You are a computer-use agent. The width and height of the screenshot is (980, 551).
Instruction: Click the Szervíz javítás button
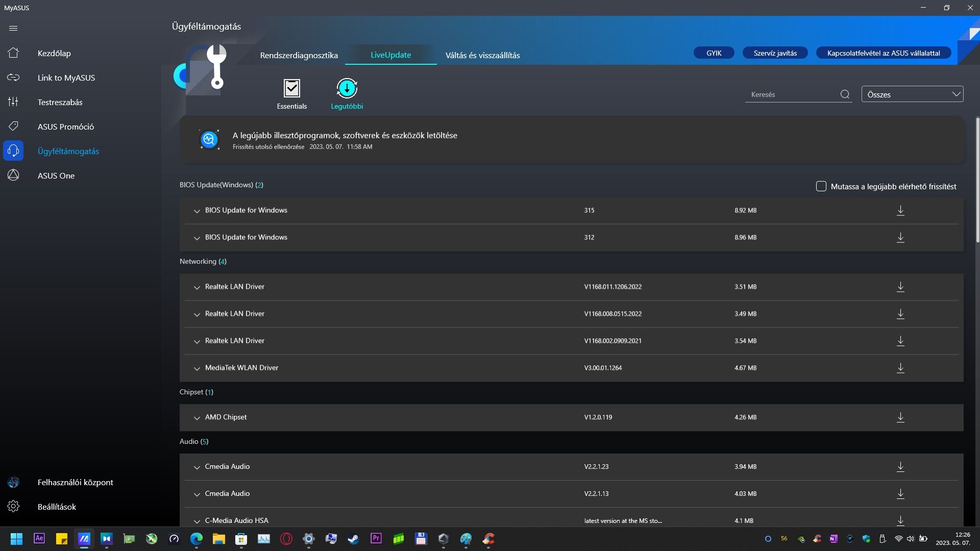click(775, 53)
